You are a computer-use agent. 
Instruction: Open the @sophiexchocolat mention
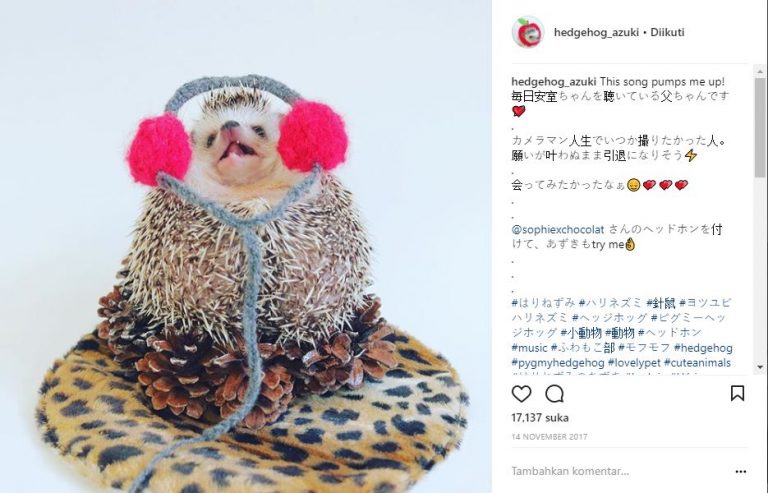557,229
